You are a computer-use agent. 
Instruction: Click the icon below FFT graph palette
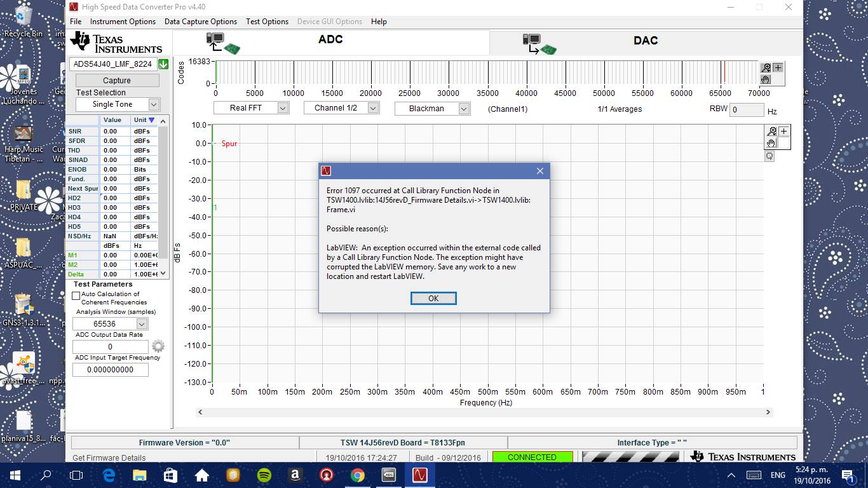point(770,156)
